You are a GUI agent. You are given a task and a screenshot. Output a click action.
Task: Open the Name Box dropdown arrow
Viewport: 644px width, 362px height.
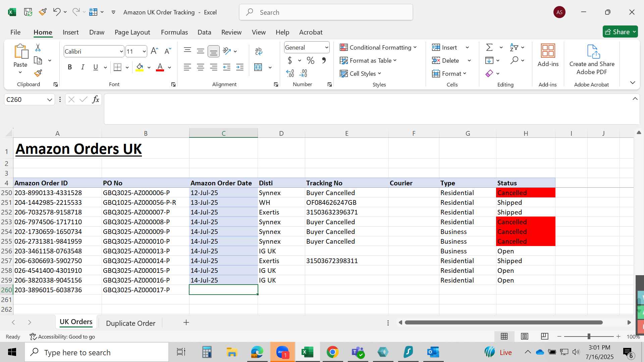click(50, 100)
